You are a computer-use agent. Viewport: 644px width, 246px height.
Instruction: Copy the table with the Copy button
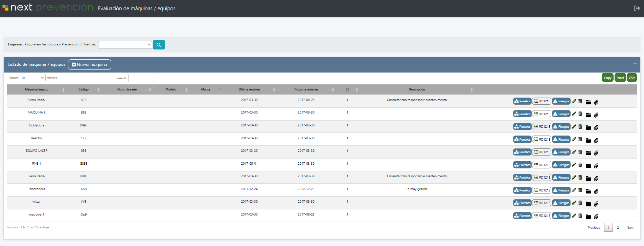(607, 78)
